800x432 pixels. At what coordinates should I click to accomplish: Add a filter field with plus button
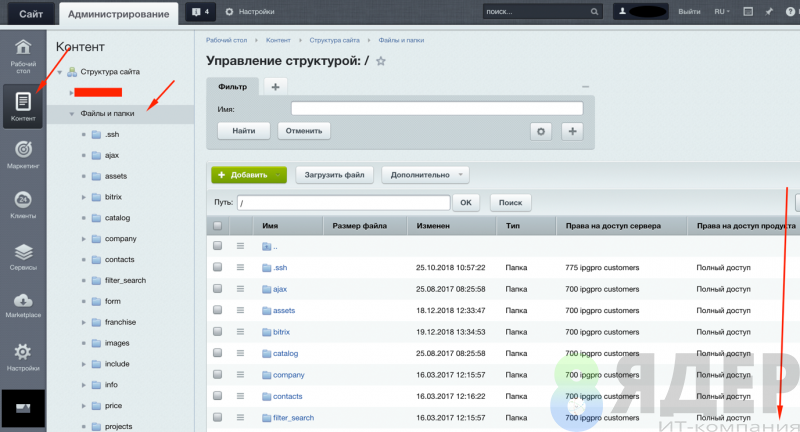(572, 131)
